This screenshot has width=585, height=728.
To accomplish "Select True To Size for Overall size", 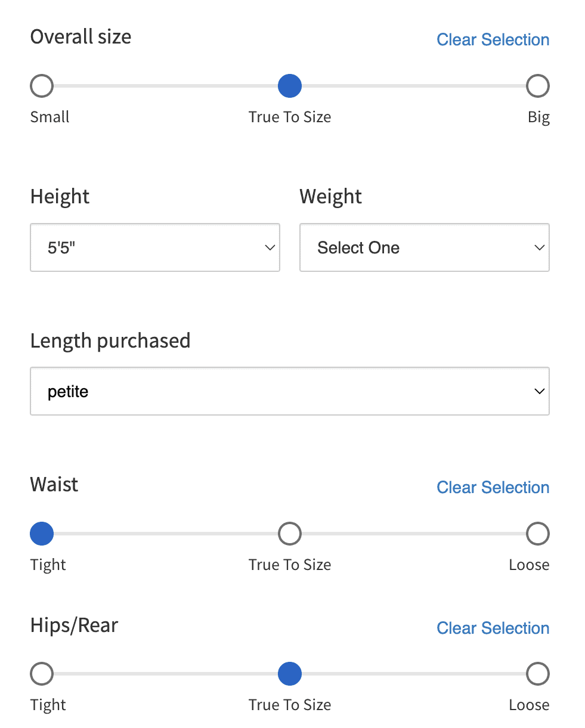I will 290,86.
